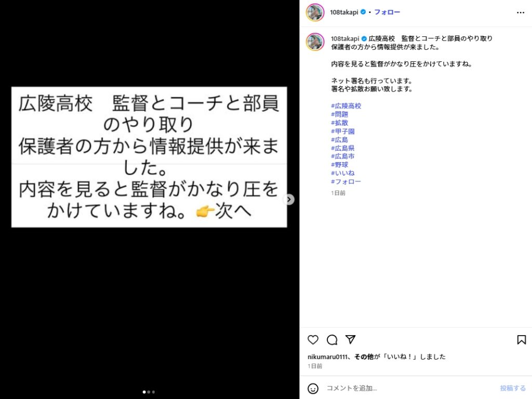
Task: Open the #野球 hashtag
Action: pos(340,165)
